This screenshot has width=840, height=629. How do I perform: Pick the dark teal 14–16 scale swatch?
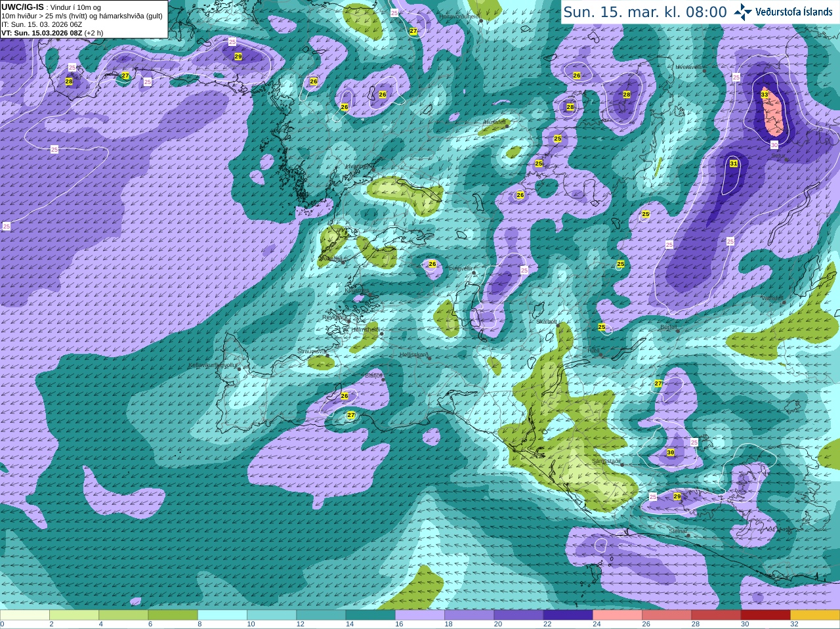click(x=370, y=615)
